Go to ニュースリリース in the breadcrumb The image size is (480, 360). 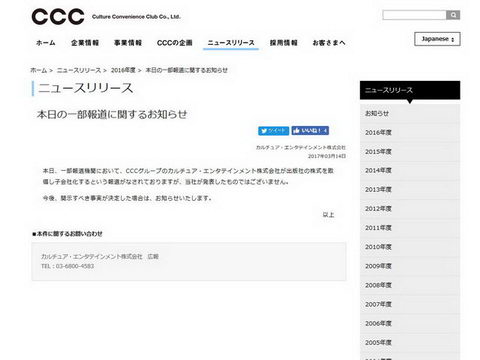click(79, 70)
